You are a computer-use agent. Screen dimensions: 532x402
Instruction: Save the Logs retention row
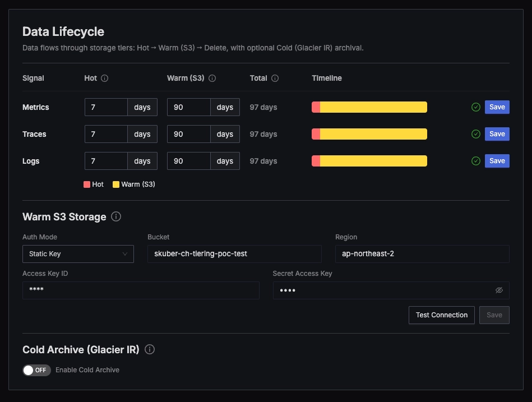pyautogui.click(x=497, y=161)
